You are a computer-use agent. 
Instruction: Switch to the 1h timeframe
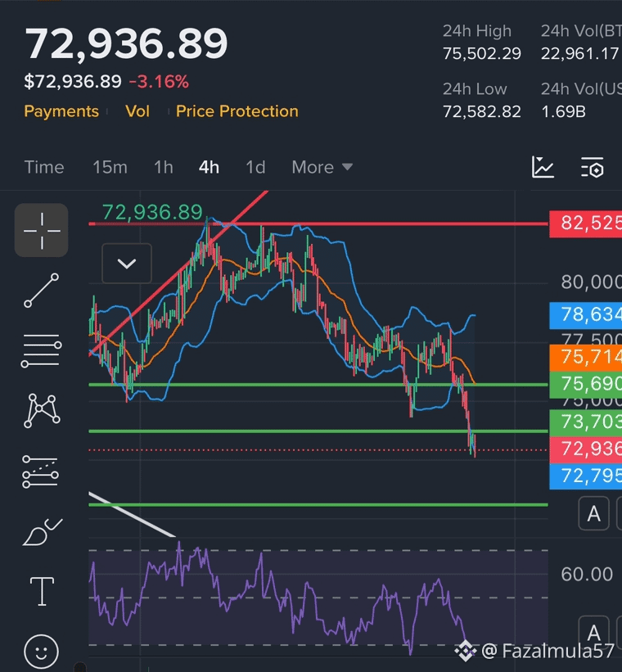click(164, 167)
